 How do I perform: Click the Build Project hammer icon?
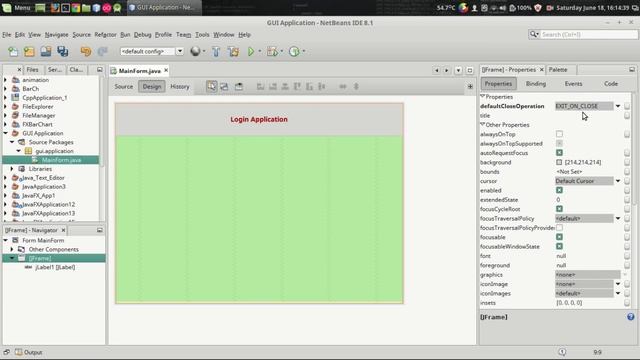(x=216, y=51)
